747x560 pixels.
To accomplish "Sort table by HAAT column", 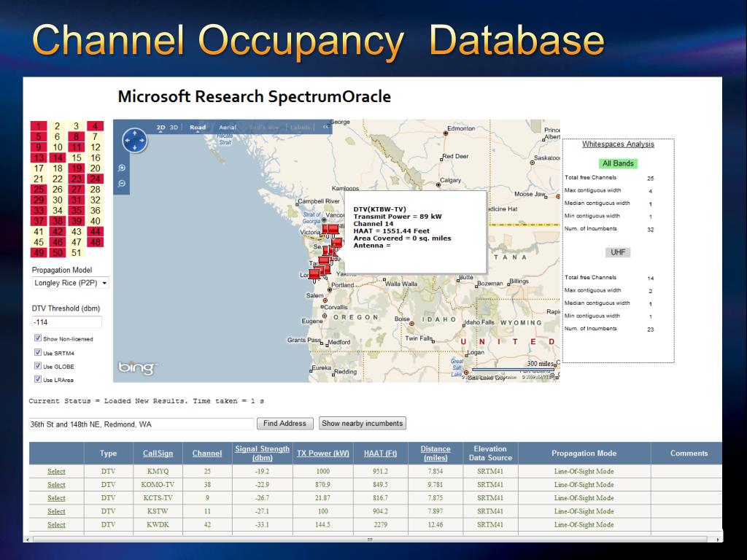I will [380, 454].
